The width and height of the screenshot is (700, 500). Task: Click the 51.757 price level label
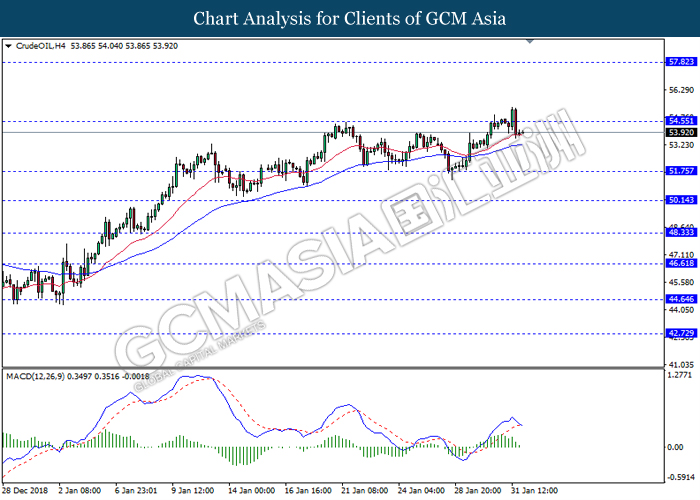681,171
